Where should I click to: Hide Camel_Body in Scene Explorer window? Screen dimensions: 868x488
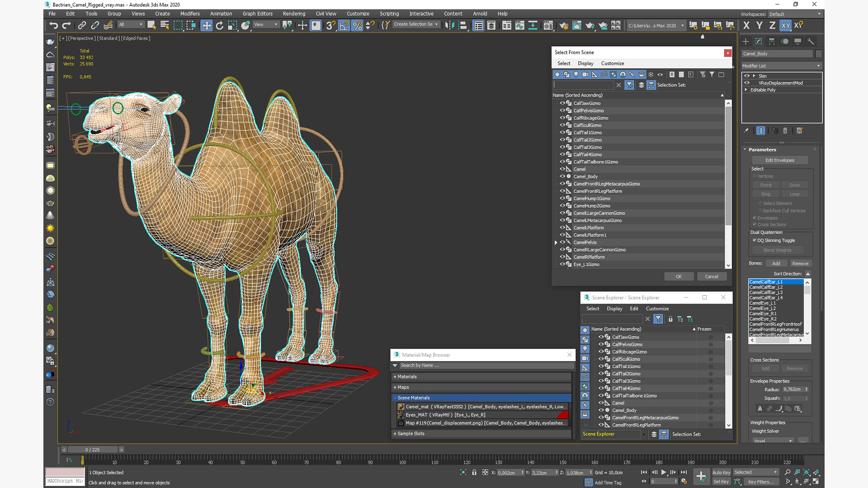pos(601,410)
